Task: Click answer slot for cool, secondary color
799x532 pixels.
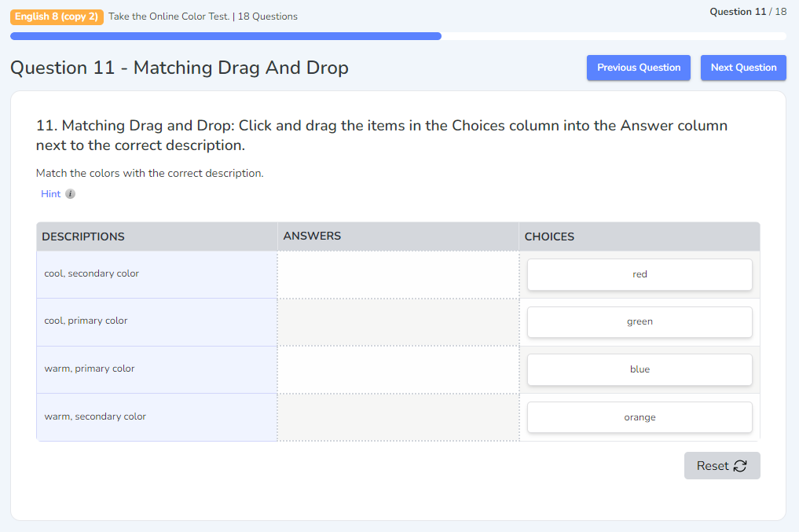Action: 398,275
